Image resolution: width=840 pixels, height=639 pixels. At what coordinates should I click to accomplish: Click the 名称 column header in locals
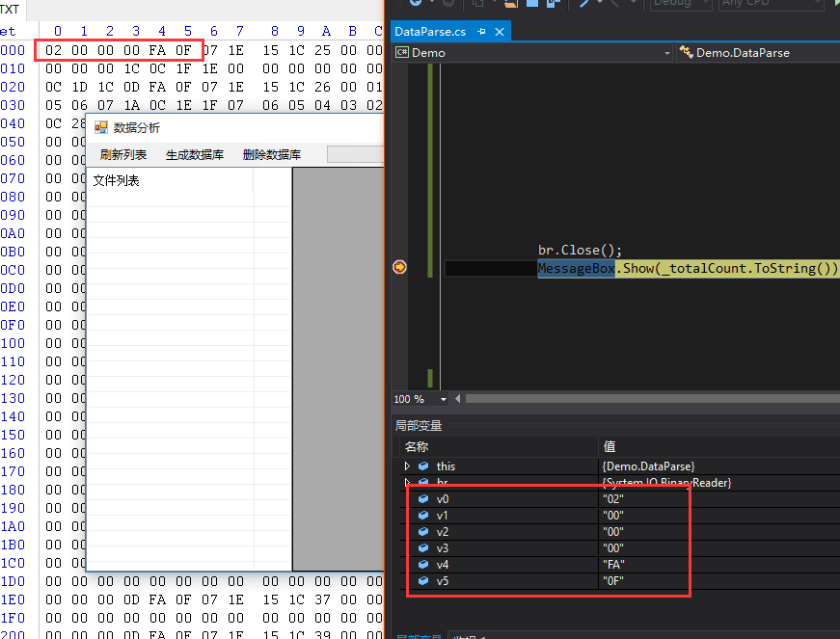(417, 446)
